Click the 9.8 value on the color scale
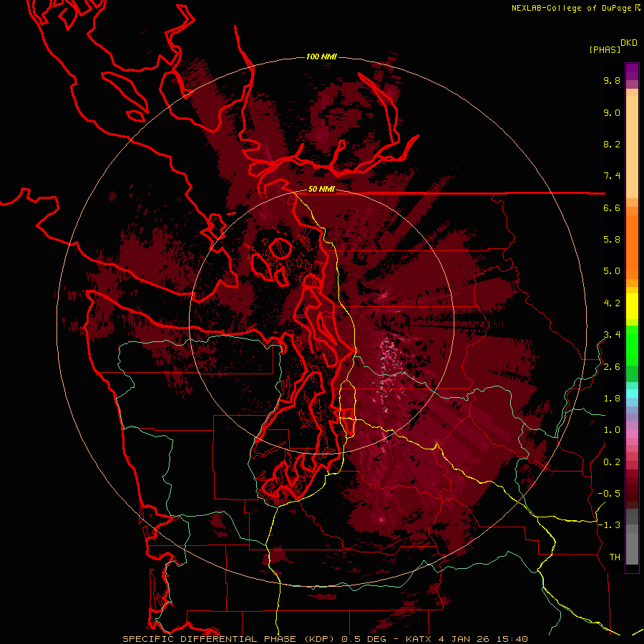 pos(612,80)
